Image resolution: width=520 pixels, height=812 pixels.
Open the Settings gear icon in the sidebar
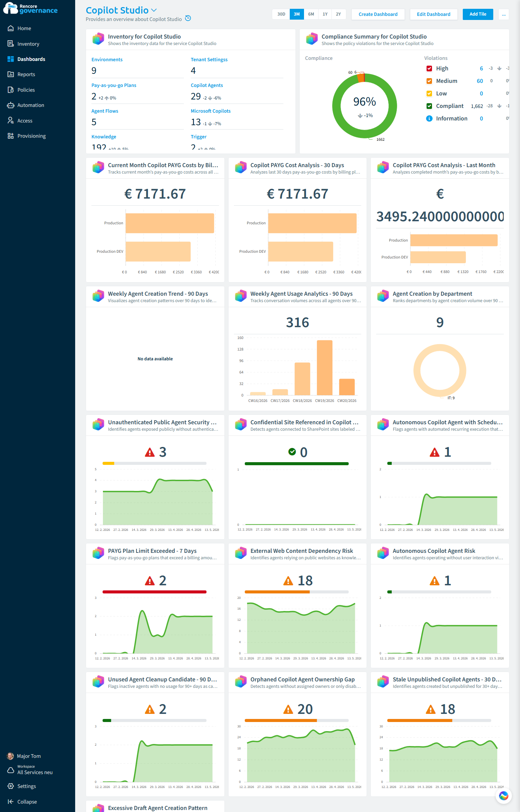coord(10,786)
